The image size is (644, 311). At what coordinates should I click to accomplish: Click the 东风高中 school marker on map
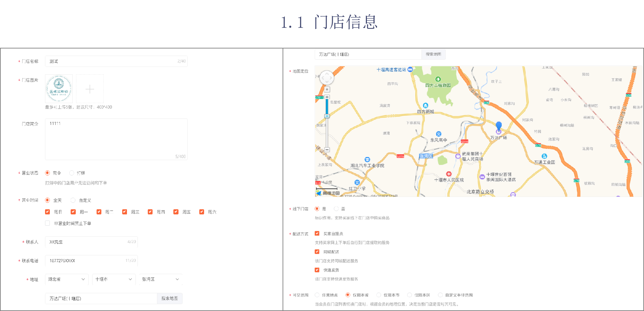(439, 134)
